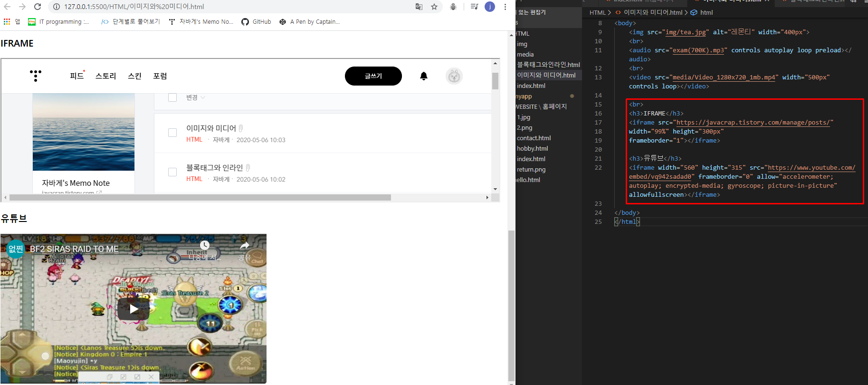Open the 포럼 tab in Tistory
This screenshot has width=868, height=385.
click(x=160, y=76)
